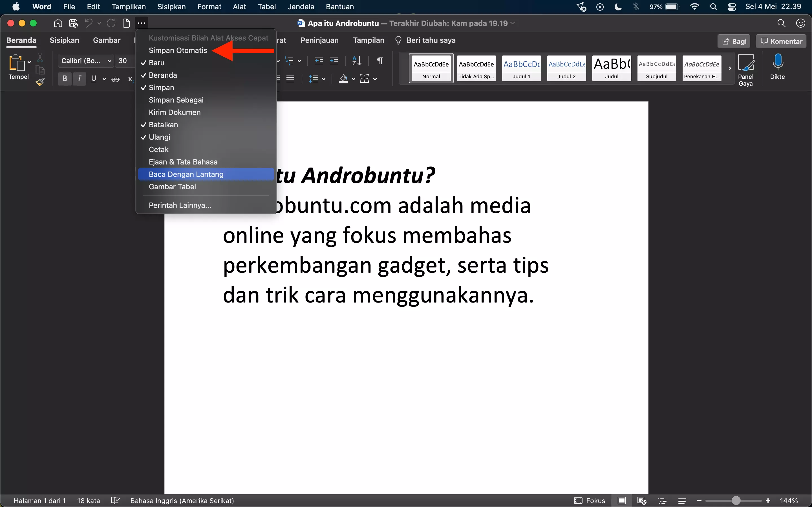Expand the styles gallery chevron
This screenshot has height=507, width=812.
(729, 68)
